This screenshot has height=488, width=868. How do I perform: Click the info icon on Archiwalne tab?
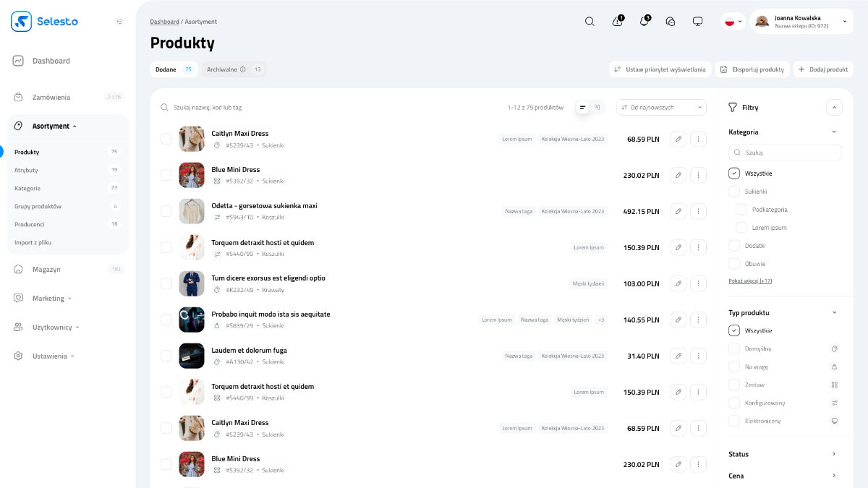243,69
